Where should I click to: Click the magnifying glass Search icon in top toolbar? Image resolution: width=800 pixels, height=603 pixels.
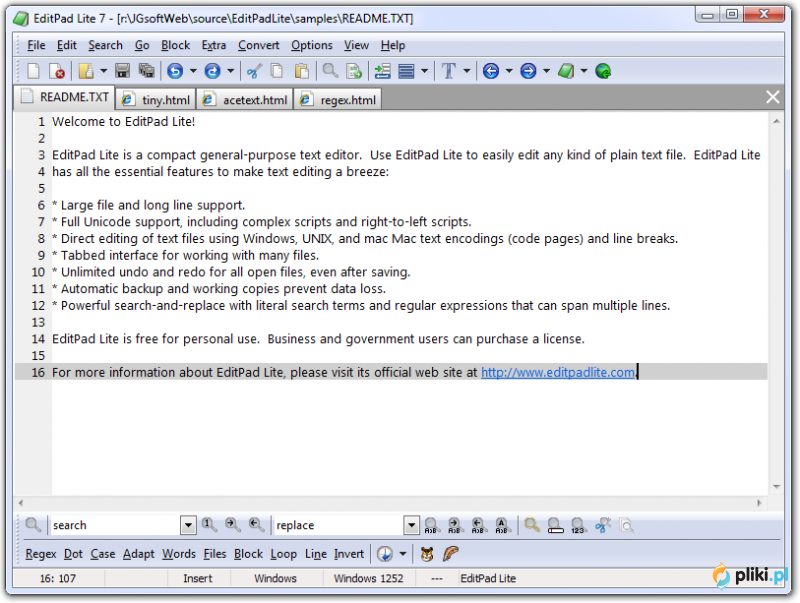click(330, 70)
